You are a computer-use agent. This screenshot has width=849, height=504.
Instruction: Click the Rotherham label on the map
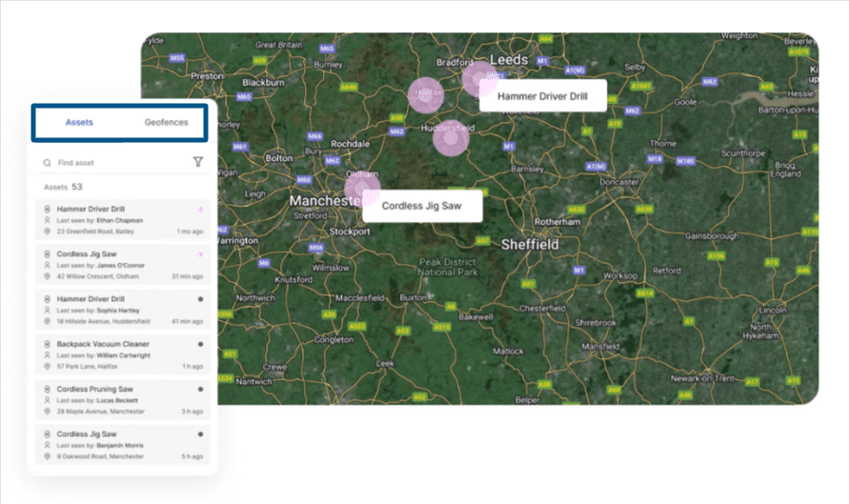tap(557, 221)
